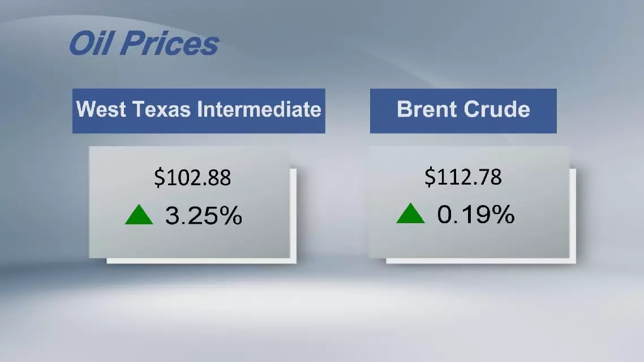Image resolution: width=644 pixels, height=362 pixels.
Task: Select the West Texas Intermediate header
Action: (x=199, y=110)
